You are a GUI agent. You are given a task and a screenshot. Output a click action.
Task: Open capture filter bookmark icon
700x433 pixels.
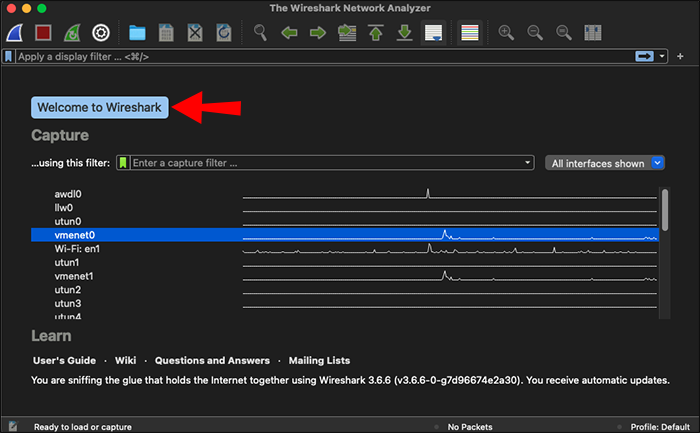[123, 162]
